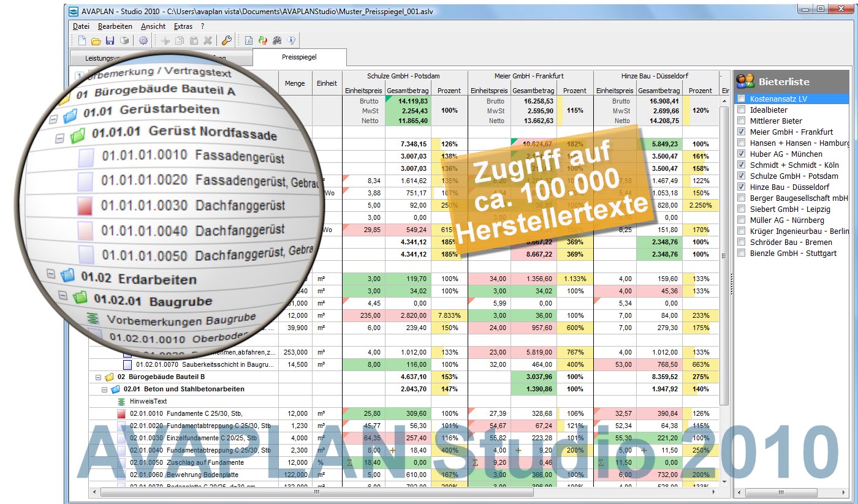
Task: Open tools with the wrench icon
Action: tap(226, 41)
